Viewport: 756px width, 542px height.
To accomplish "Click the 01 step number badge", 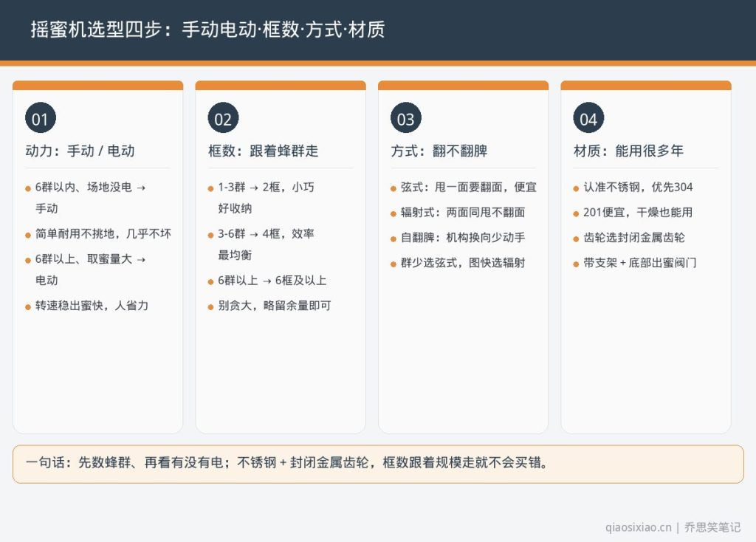I will pyautogui.click(x=41, y=117).
